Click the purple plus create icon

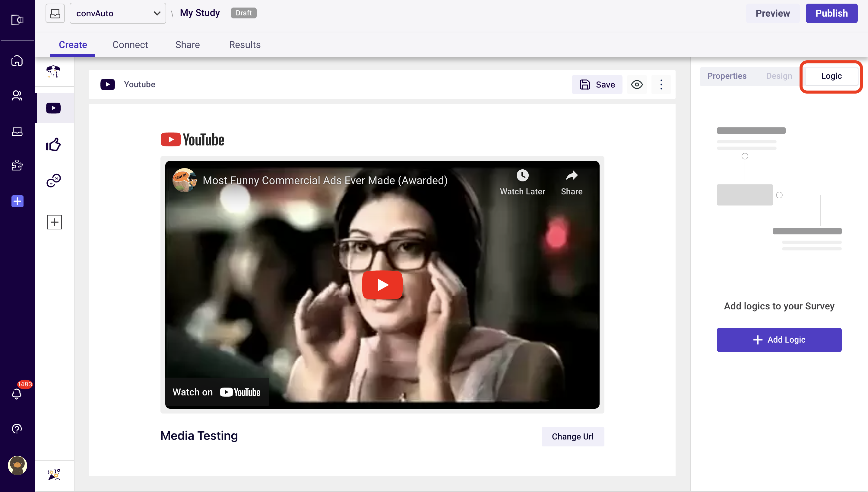(x=17, y=201)
